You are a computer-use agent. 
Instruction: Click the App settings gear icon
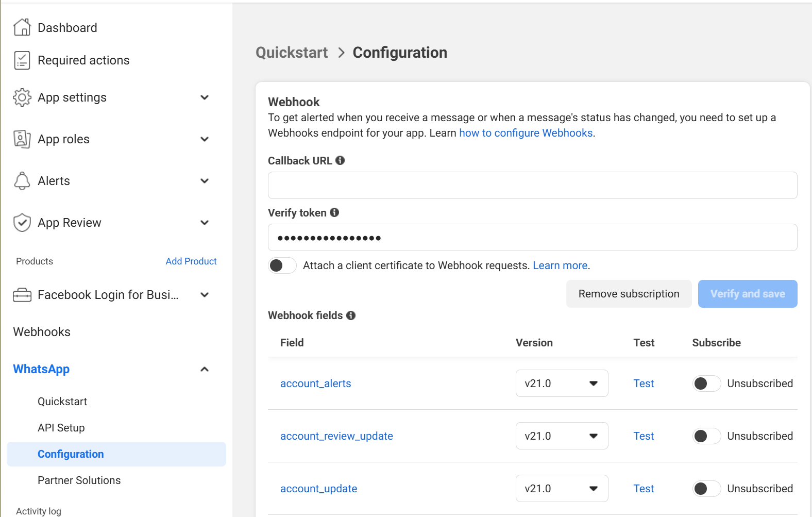click(22, 97)
